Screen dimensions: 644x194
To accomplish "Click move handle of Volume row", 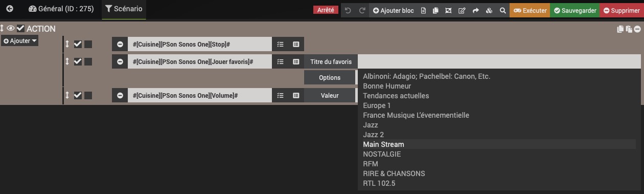I will point(67,95).
